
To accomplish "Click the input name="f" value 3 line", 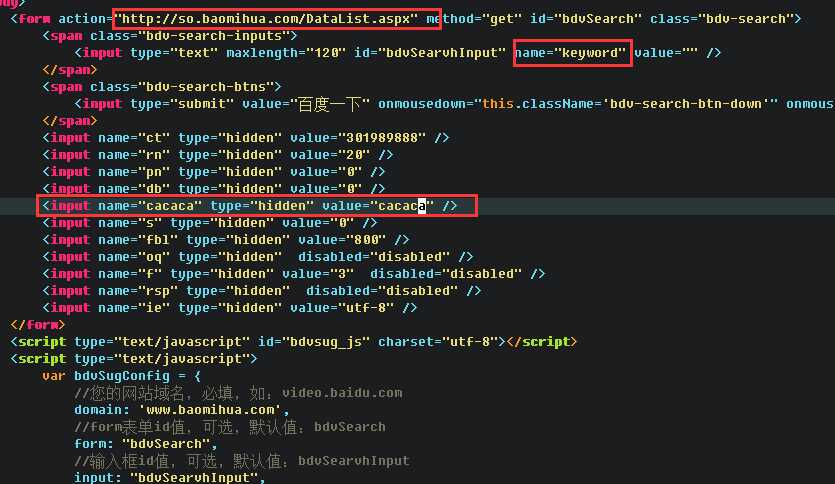I will (293, 274).
